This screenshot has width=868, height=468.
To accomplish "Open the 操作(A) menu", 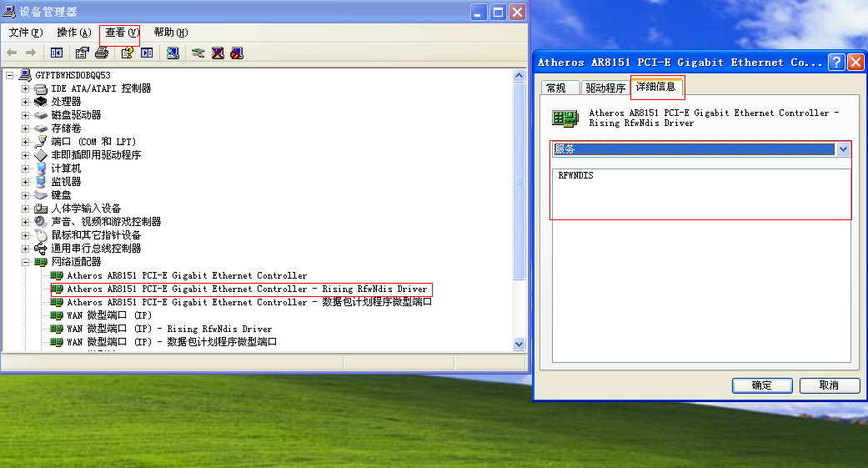I will 74,33.
